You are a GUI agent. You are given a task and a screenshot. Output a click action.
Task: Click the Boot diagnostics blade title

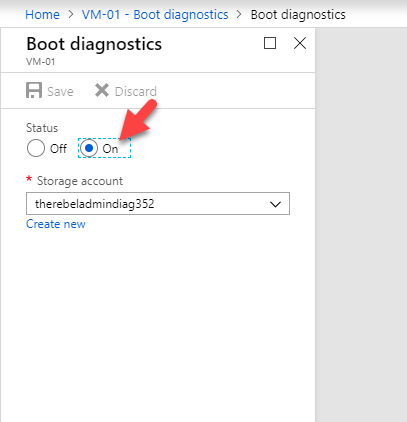(94, 44)
